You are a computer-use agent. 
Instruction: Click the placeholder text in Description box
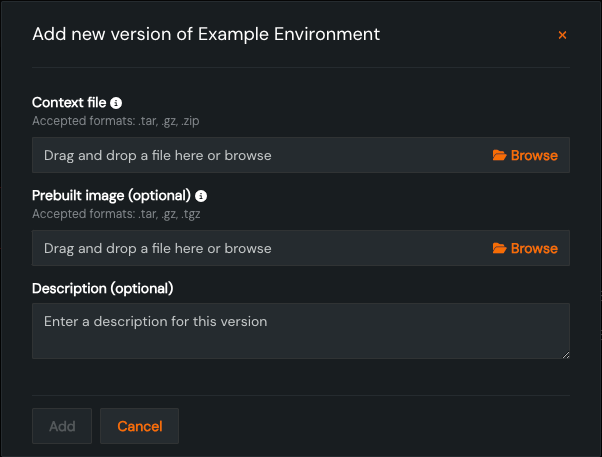click(156, 322)
